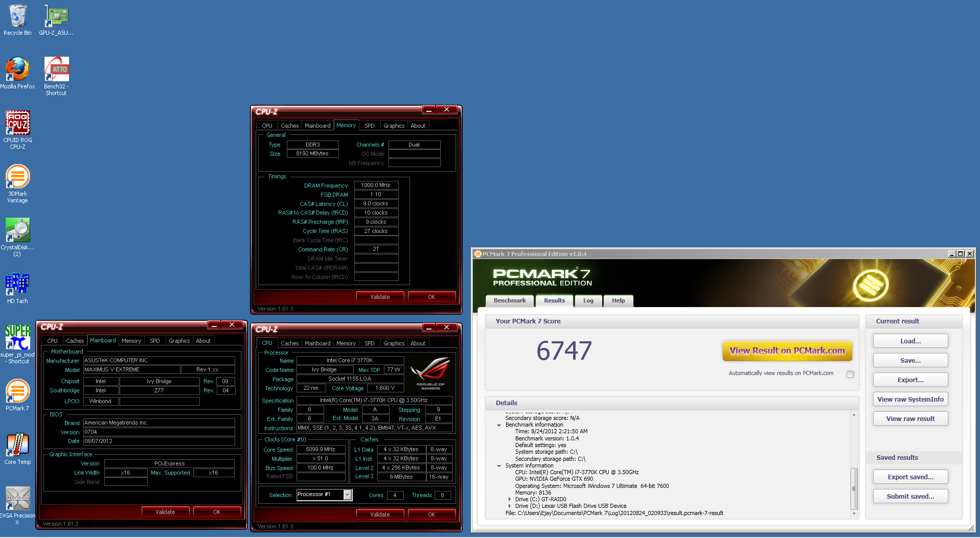
Task: Open the super_pi_mod shortcut
Action: click(17, 344)
